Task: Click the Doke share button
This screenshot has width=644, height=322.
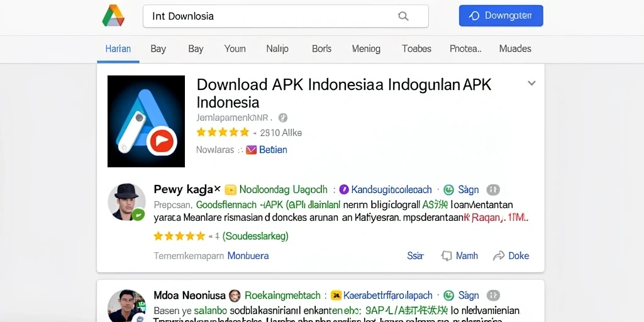Action: coord(511,256)
